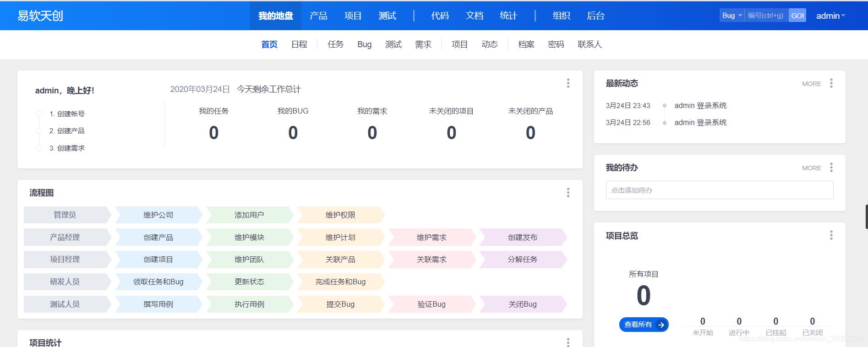The height and width of the screenshot is (347, 868).
Task: Click 维护模块 flow step
Action: point(250,237)
